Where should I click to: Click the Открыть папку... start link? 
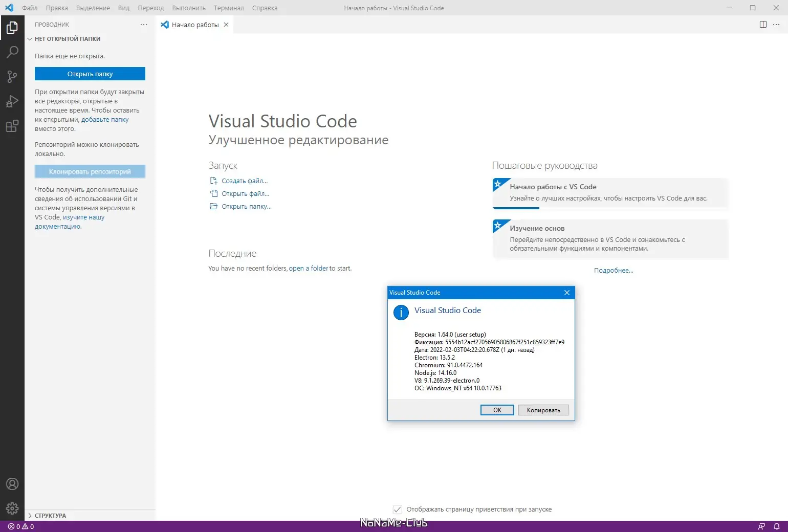click(247, 206)
